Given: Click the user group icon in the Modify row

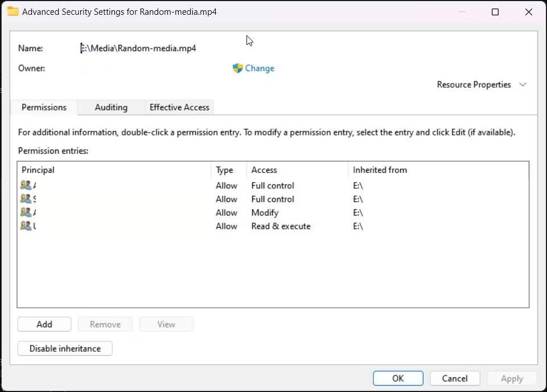Looking at the screenshot, I should 26,212.
